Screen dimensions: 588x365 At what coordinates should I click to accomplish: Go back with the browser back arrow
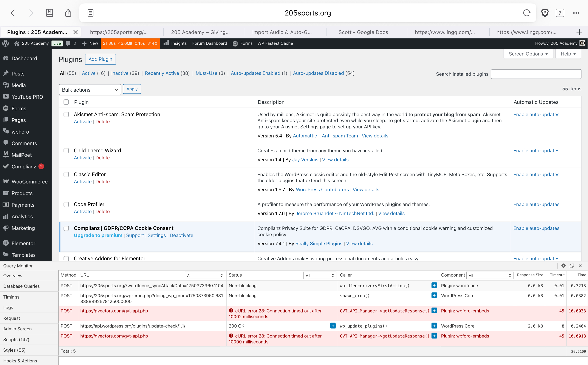[13, 13]
